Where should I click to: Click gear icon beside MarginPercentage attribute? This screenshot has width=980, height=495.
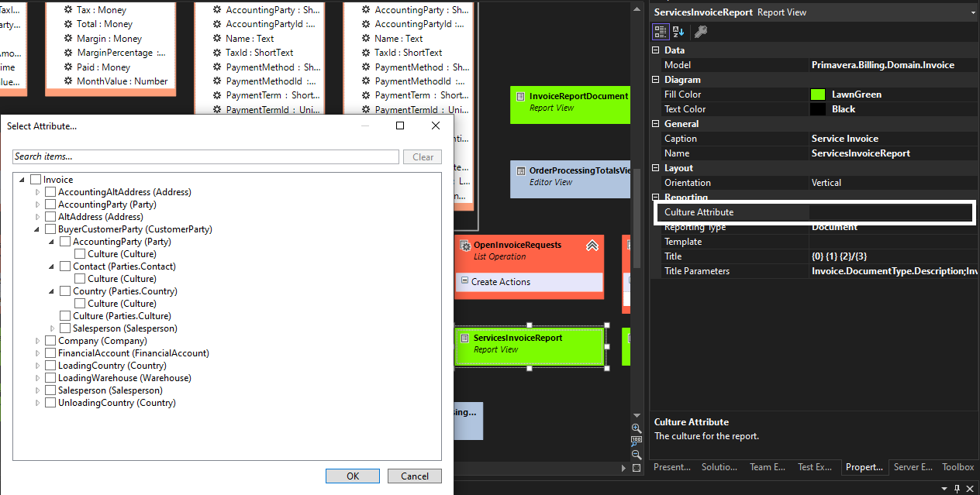point(69,53)
